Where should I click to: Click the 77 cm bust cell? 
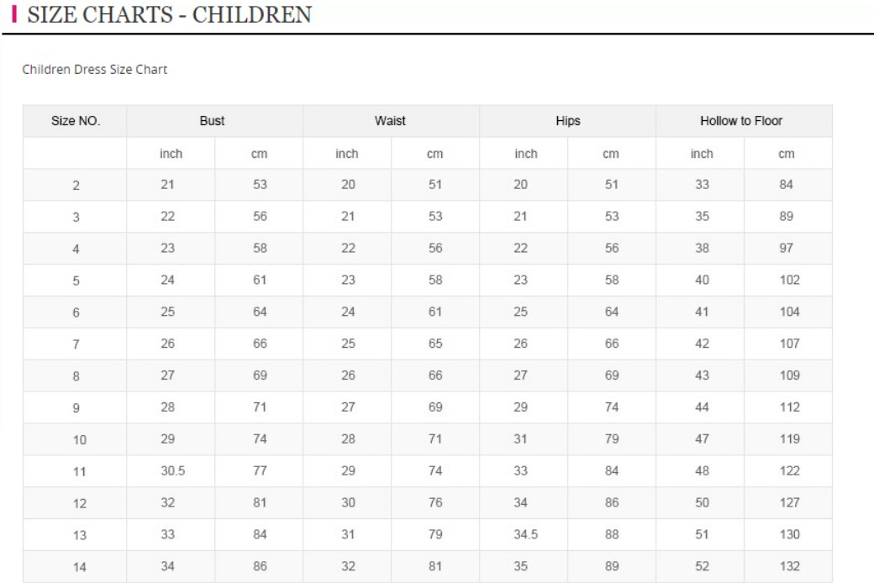[x=260, y=471]
